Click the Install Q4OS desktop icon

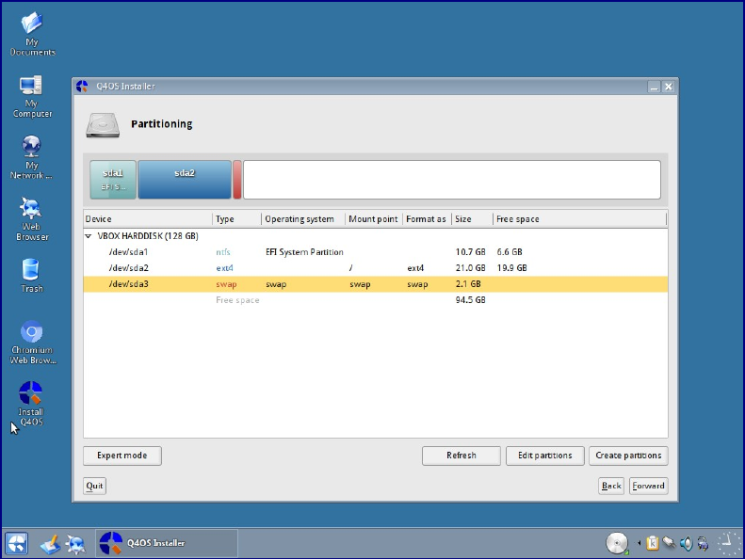tap(31, 403)
